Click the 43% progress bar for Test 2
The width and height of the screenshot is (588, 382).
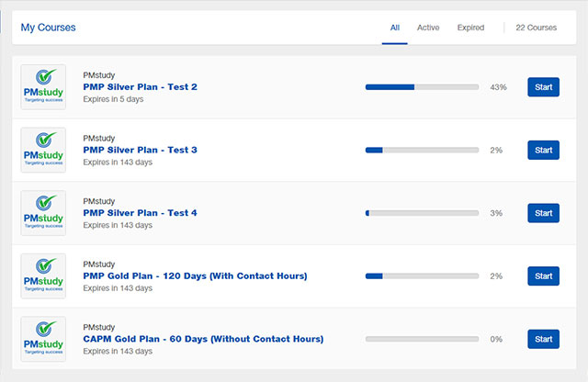tap(423, 87)
